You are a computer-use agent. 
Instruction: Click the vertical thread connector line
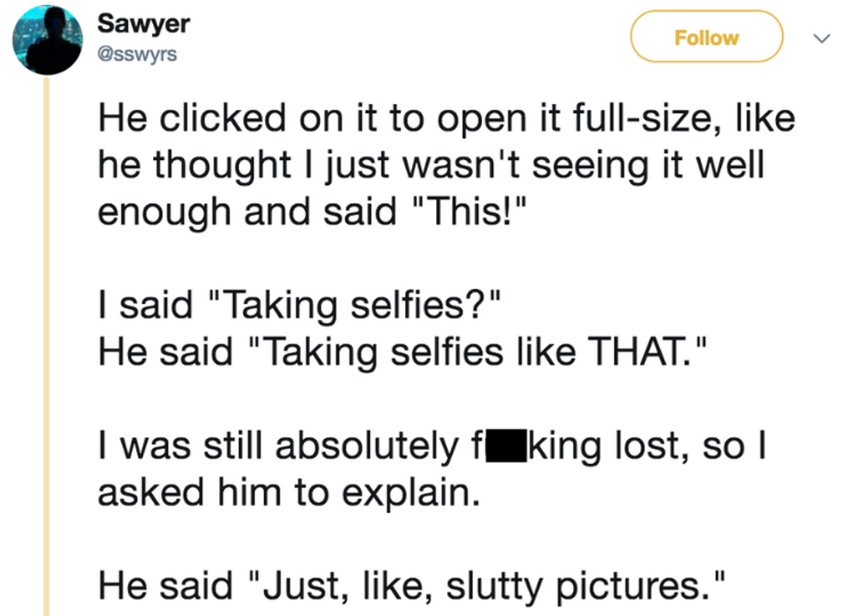tap(47, 344)
